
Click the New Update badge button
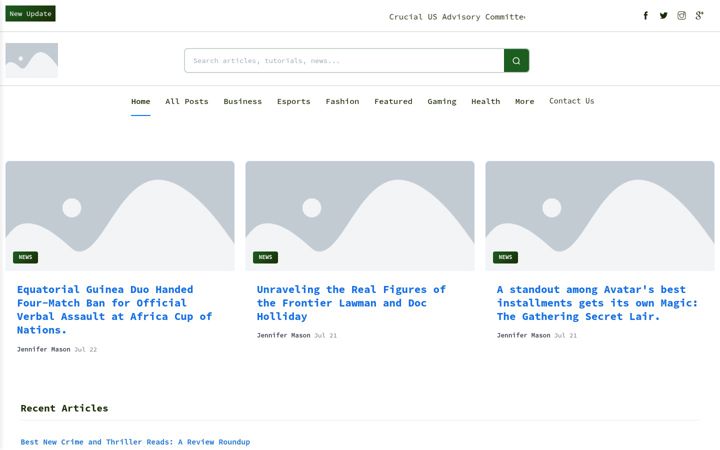click(30, 14)
